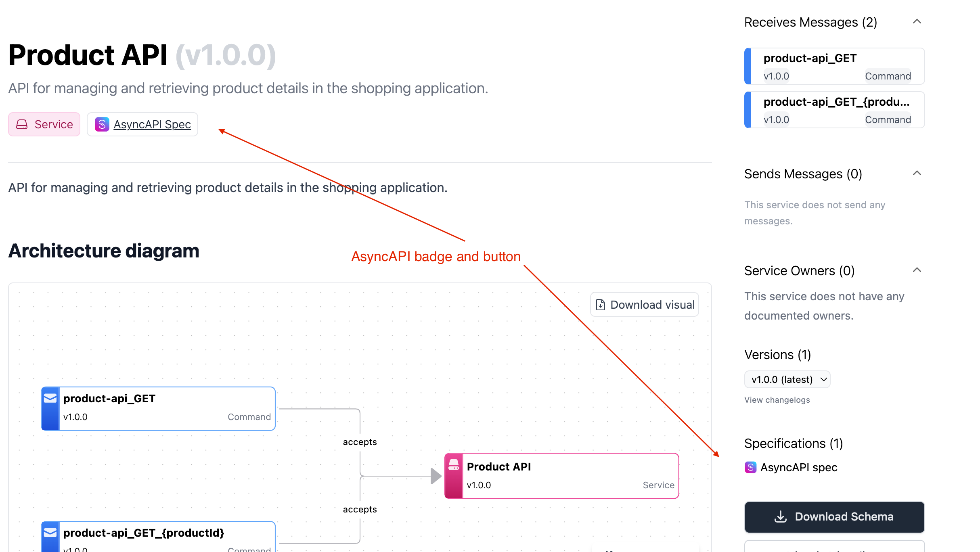980x552 pixels.
Task: Click the document icon on Download visual
Action: click(x=601, y=305)
